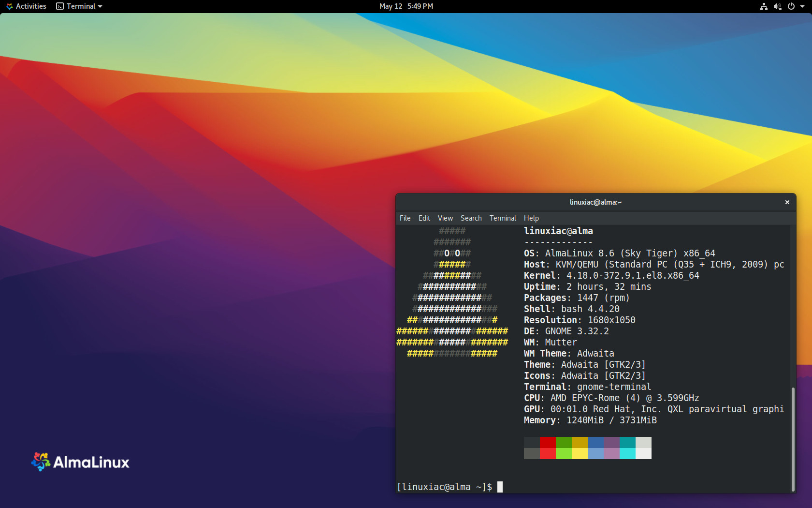
Task: Click the terminal icon in the top bar
Action: 60,6
